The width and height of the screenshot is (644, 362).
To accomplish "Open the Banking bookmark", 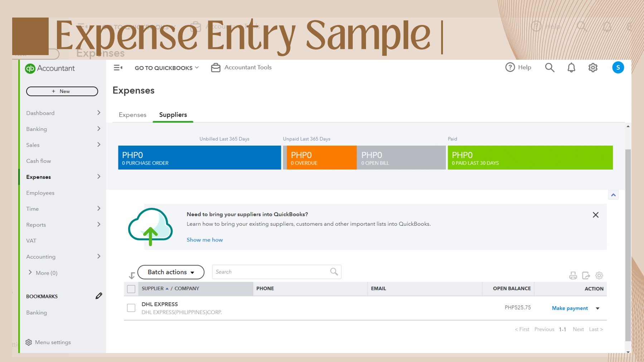I will click(x=36, y=313).
